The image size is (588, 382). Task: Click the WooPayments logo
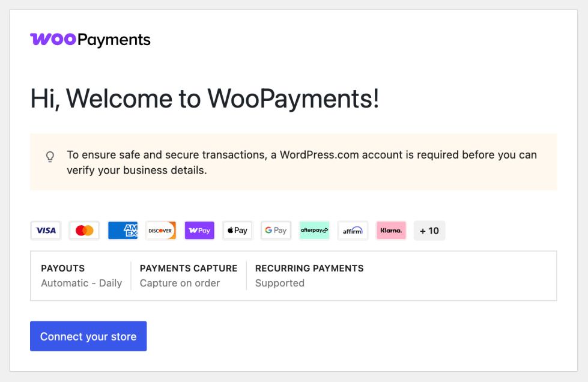pyautogui.click(x=90, y=40)
